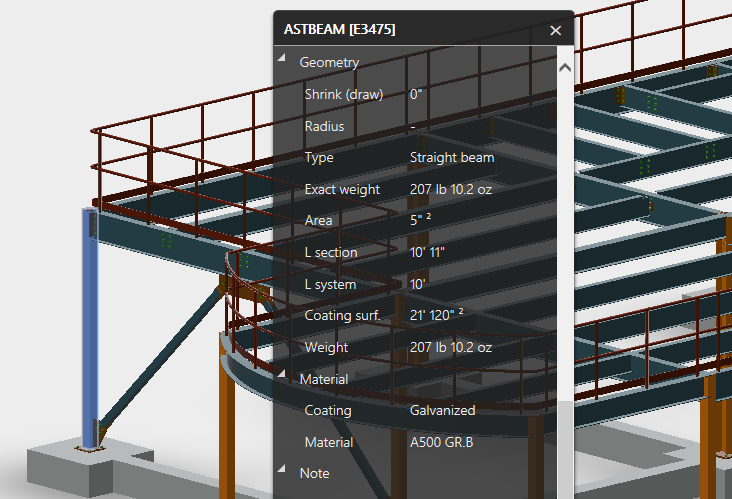Image resolution: width=732 pixels, height=499 pixels.
Task: Close the ASTBEAM [E3475] properties panel
Action: click(x=555, y=30)
